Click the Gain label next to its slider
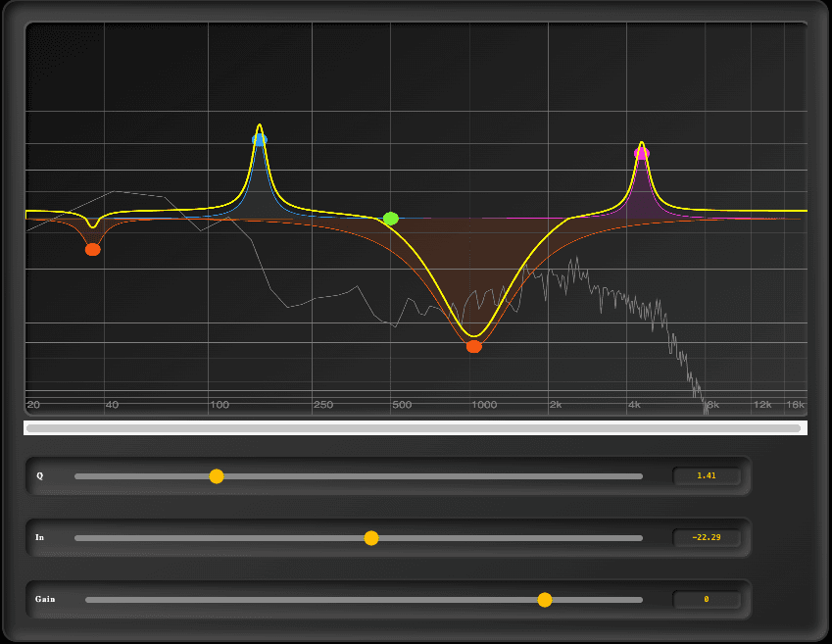The height and width of the screenshot is (644, 832). 43,599
